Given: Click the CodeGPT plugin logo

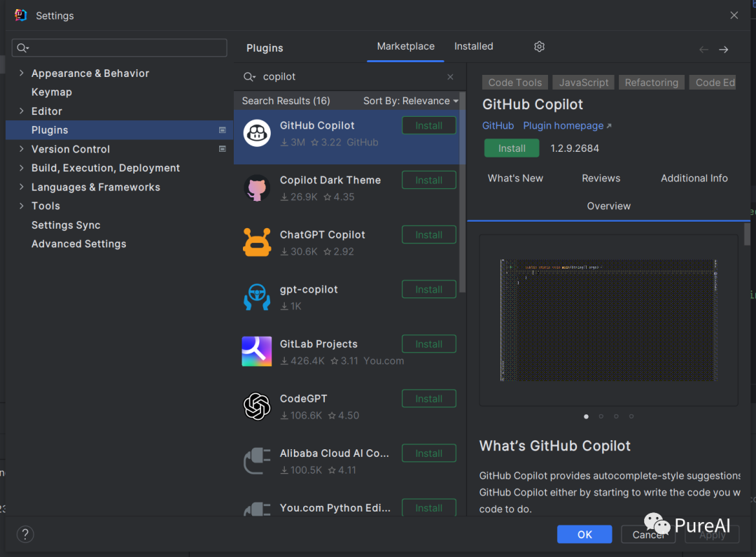Looking at the screenshot, I should (x=257, y=406).
